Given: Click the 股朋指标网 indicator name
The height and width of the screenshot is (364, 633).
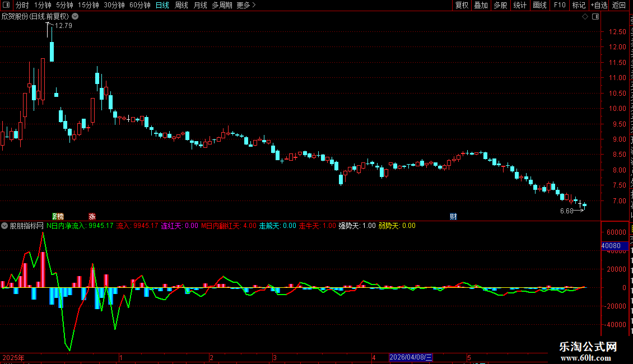Looking at the screenshot, I should pos(27,226).
